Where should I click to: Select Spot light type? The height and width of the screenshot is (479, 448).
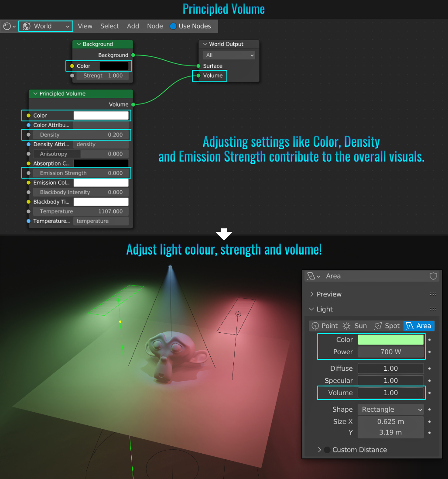click(387, 326)
